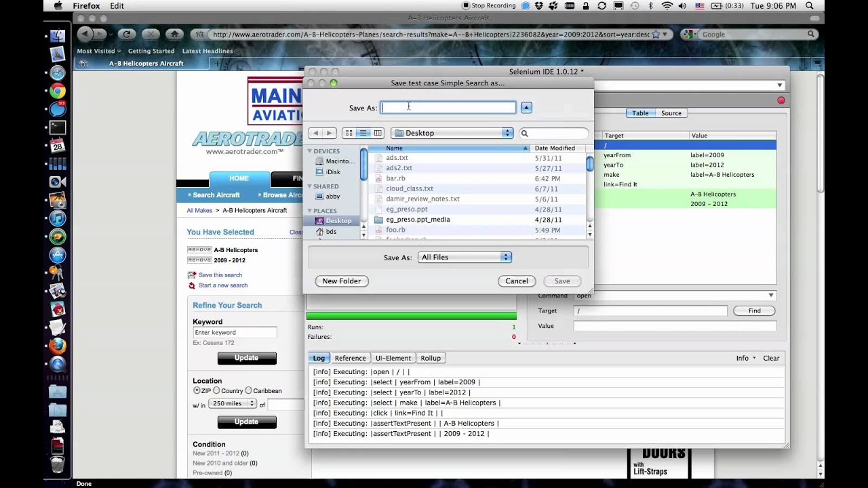Select the ZIP location radio button
The height and width of the screenshot is (488, 868).
point(197,390)
